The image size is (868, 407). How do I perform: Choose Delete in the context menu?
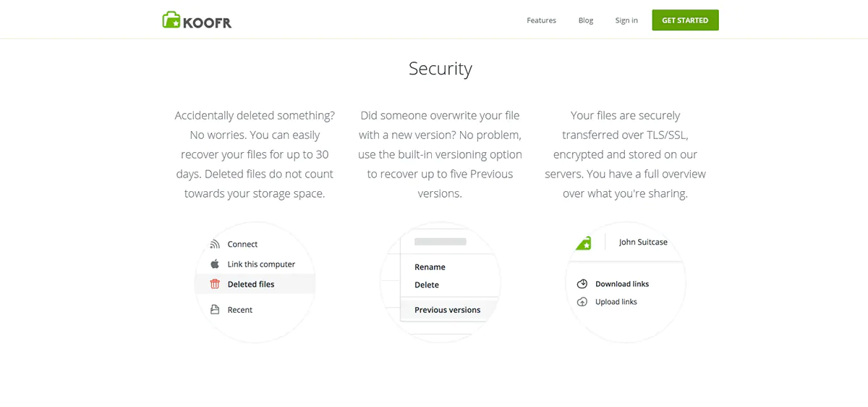[427, 285]
